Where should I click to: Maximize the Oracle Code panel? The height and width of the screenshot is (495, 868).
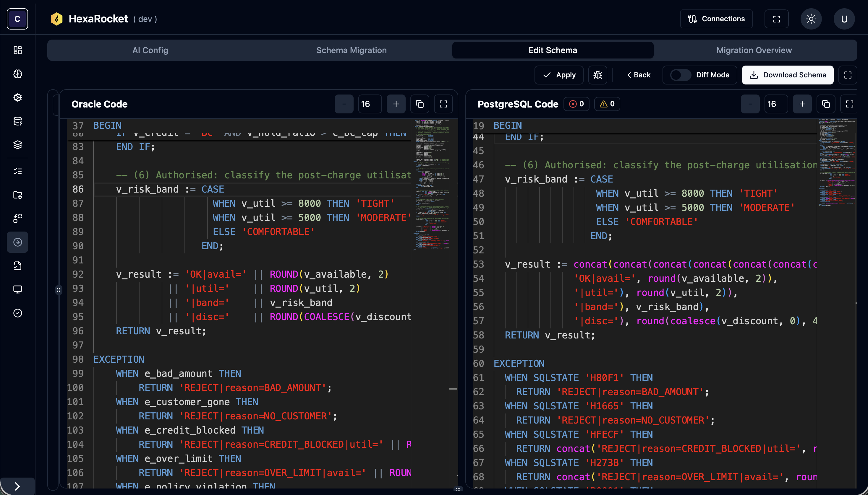coord(443,104)
